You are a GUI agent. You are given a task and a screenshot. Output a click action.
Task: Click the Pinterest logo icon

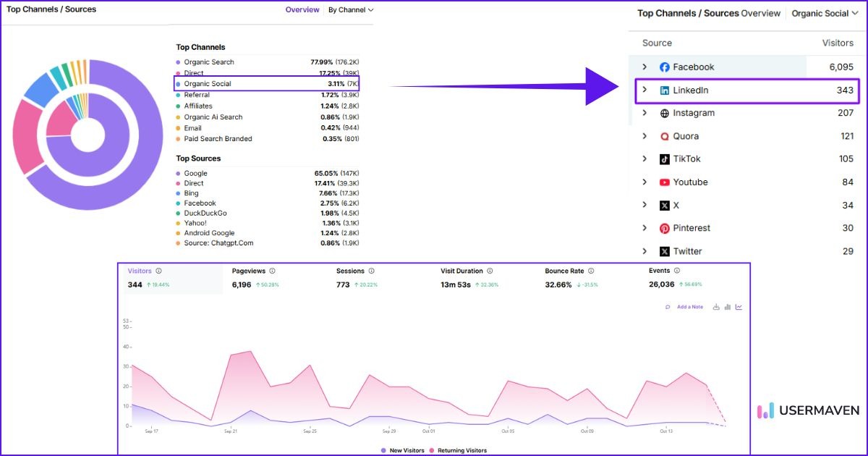664,228
